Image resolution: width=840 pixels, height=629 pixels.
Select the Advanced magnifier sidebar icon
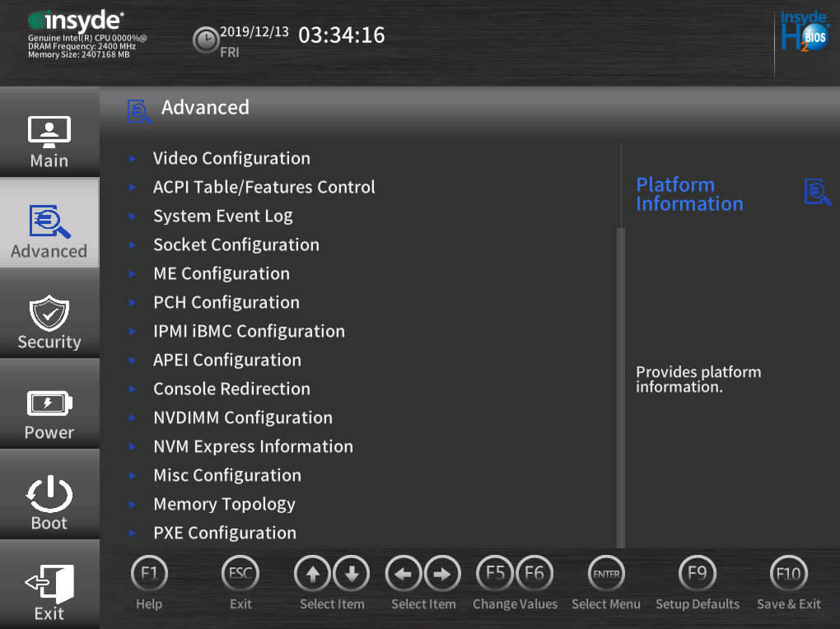[x=49, y=221]
